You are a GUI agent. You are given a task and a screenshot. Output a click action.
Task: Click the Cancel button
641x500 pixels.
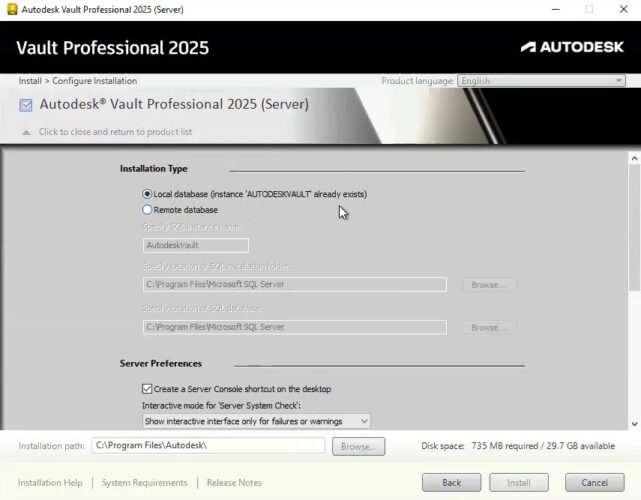pyautogui.click(x=594, y=483)
